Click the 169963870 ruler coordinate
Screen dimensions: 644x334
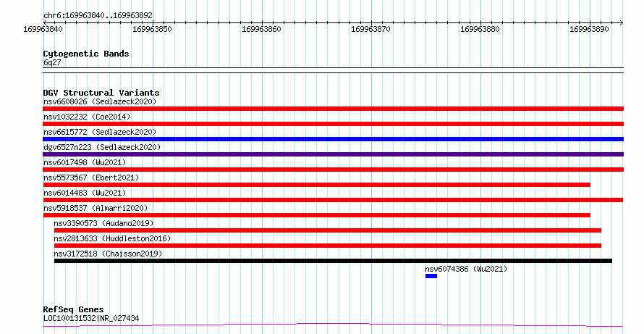pyautogui.click(x=370, y=29)
